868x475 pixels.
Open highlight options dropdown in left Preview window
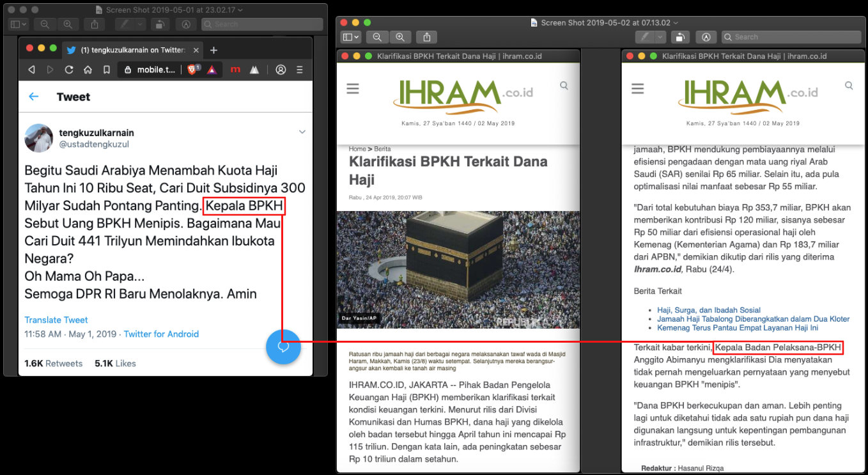139,24
